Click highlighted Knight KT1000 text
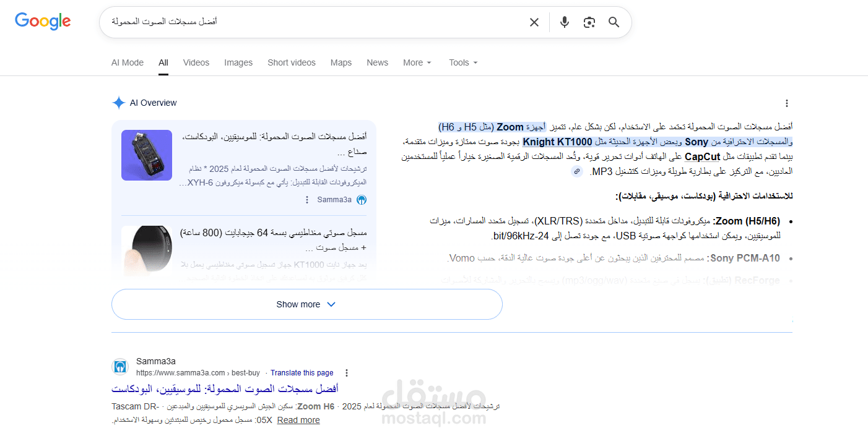Viewport: 868px width, 436px height. tap(557, 142)
